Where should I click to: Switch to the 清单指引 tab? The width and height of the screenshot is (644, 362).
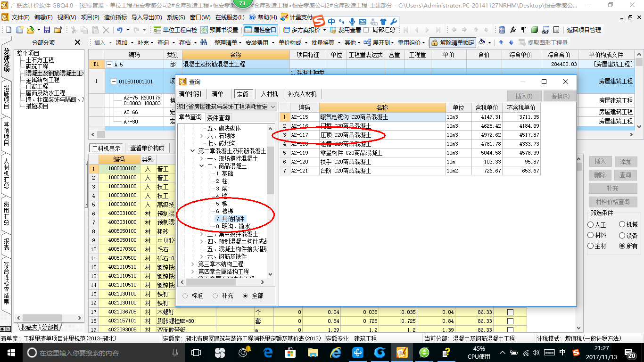point(190,94)
